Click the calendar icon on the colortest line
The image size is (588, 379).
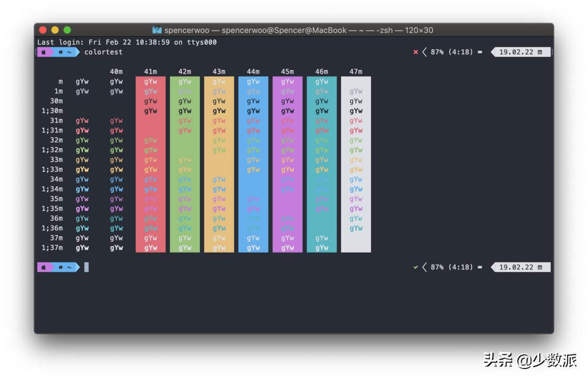click(x=540, y=52)
